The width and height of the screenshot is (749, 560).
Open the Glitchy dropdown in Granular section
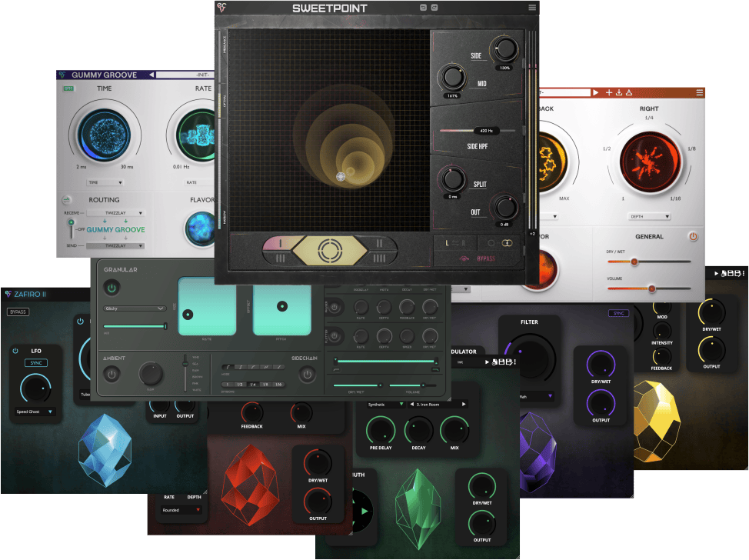[x=135, y=308]
